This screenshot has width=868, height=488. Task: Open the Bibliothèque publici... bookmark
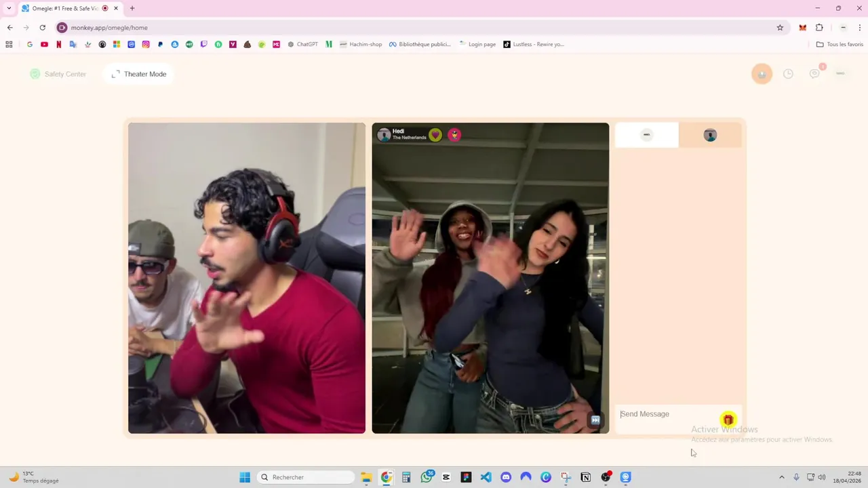tap(420, 44)
